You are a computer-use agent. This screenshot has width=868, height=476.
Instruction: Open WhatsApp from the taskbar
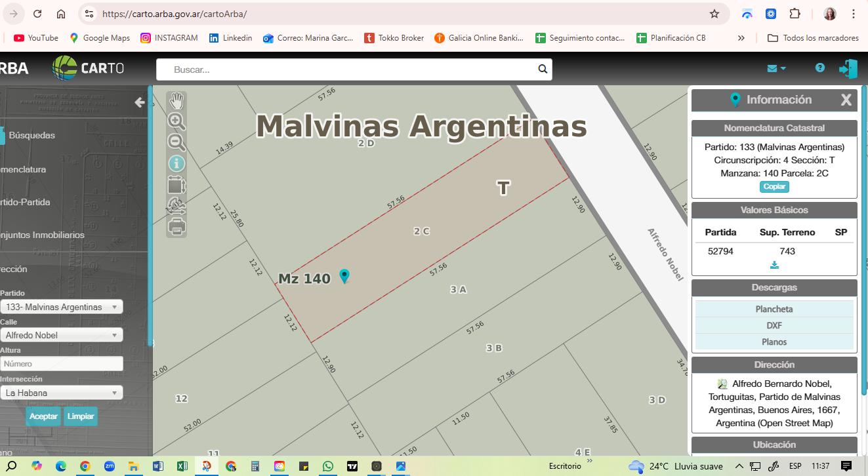(327, 466)
